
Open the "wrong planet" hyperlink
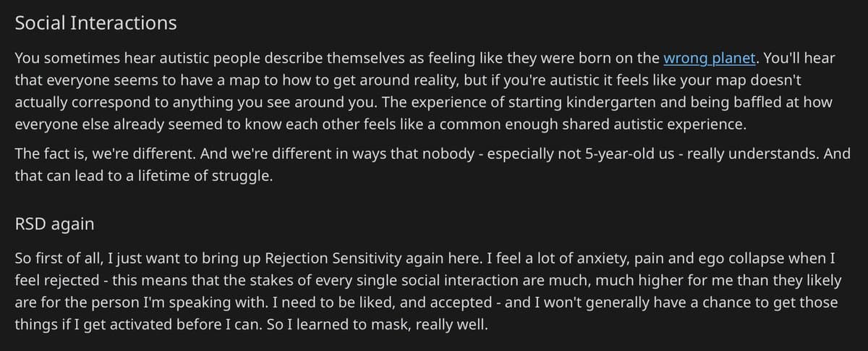(x=708, y=57)
